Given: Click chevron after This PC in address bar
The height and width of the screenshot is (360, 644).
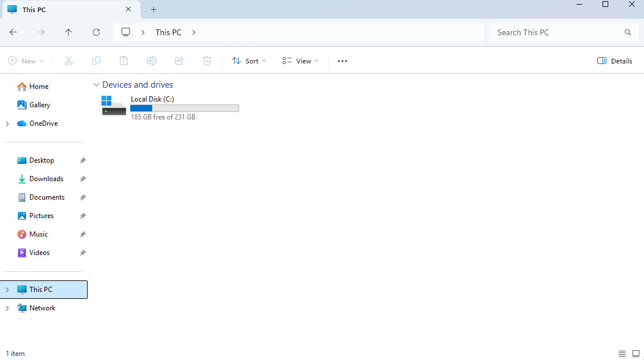Looking at the screenshot, I should (x=194, y=32).
